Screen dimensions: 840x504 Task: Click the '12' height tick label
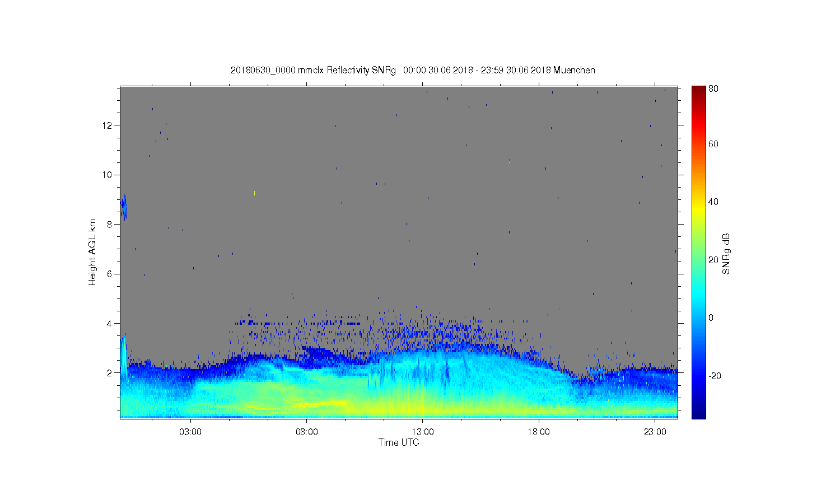[x=108, y=125]
